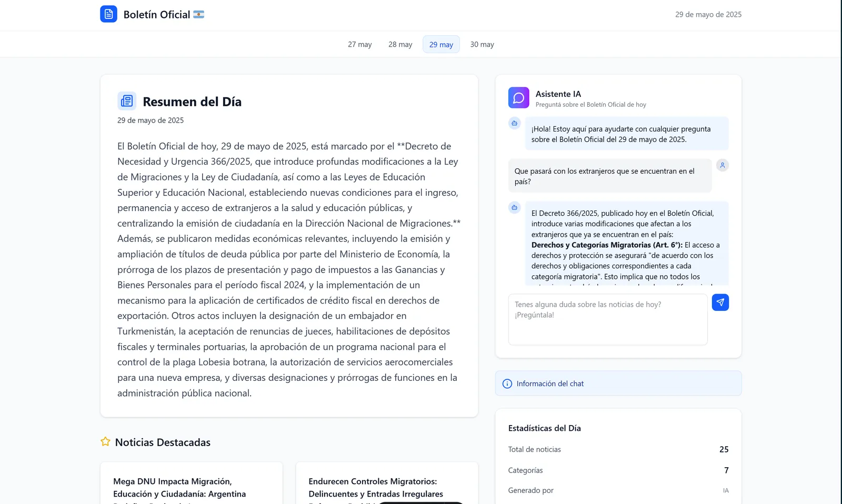Click the star icon beside Noticias Destacadas
842x504 pixels.
[105, 442]
